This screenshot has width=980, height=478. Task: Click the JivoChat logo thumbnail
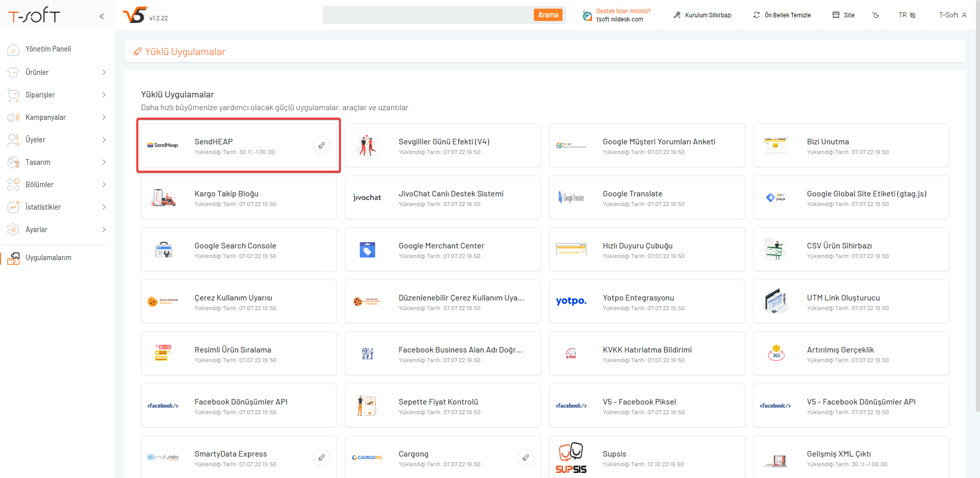(367, 197)
